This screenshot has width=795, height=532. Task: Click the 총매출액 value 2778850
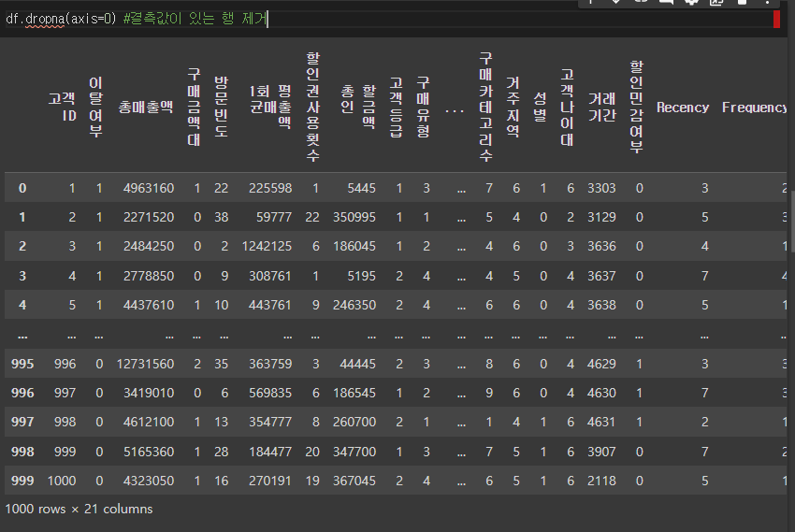click(149, 276)
